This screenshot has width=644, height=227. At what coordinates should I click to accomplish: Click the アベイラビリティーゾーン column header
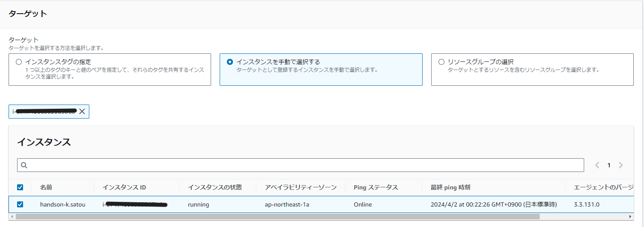[301, 187]
